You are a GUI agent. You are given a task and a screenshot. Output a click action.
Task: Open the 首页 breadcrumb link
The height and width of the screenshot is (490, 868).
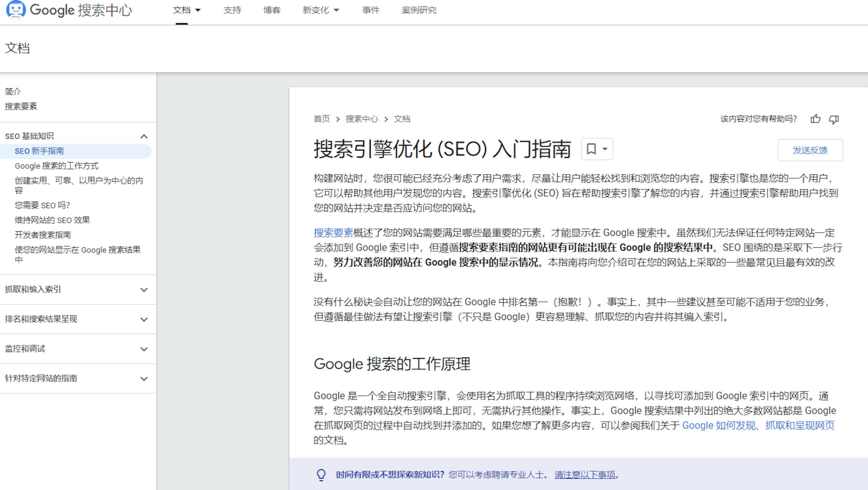click(322, 119)
